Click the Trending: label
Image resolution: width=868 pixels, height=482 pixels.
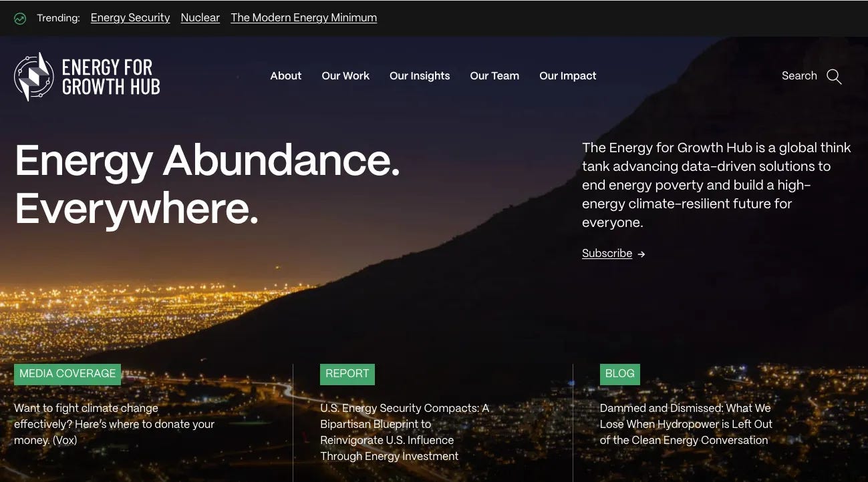58,18
